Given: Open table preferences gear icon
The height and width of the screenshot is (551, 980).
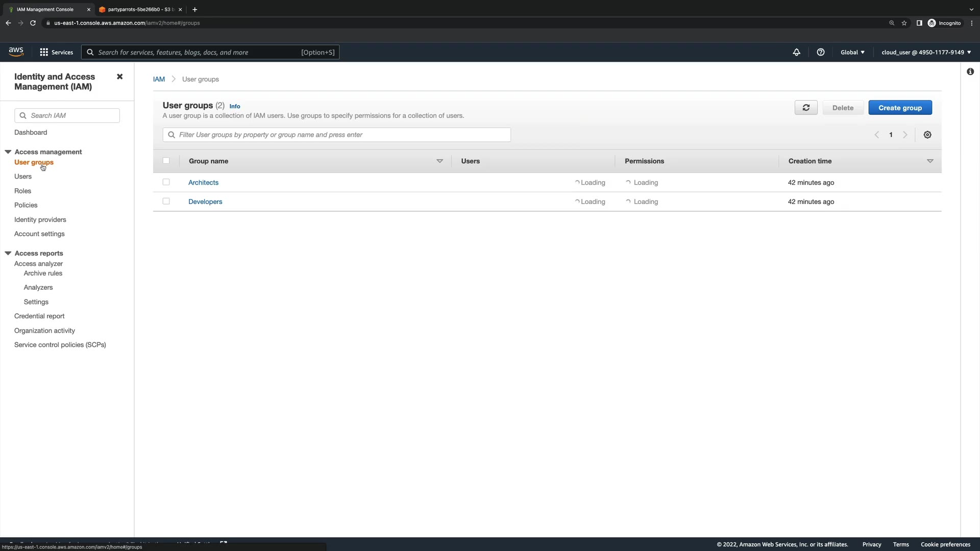Looking at the screenshot, I should (x=927, y=135).
